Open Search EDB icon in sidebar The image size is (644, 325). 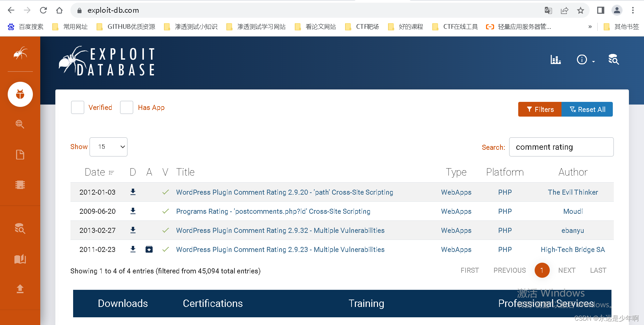(20, 229)
